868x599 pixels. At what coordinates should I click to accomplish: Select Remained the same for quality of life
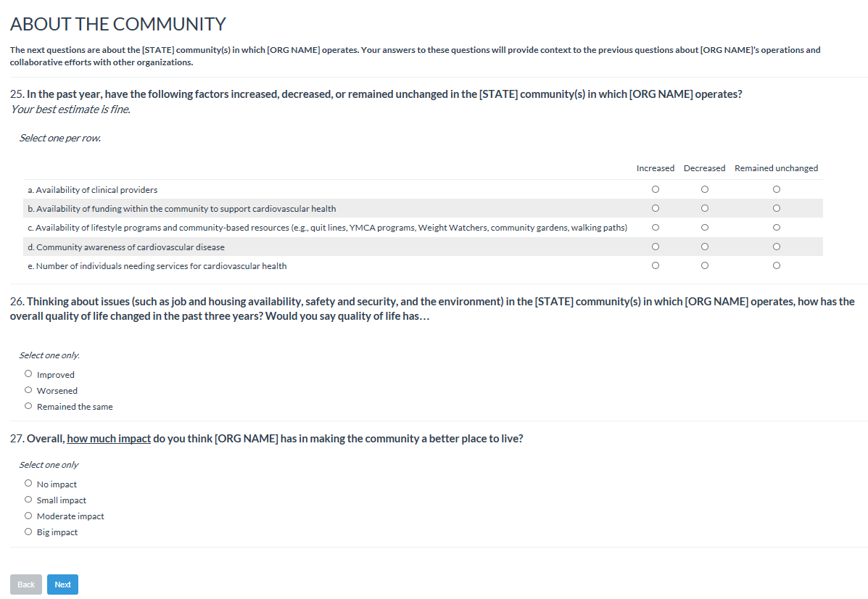pos(28,406)
